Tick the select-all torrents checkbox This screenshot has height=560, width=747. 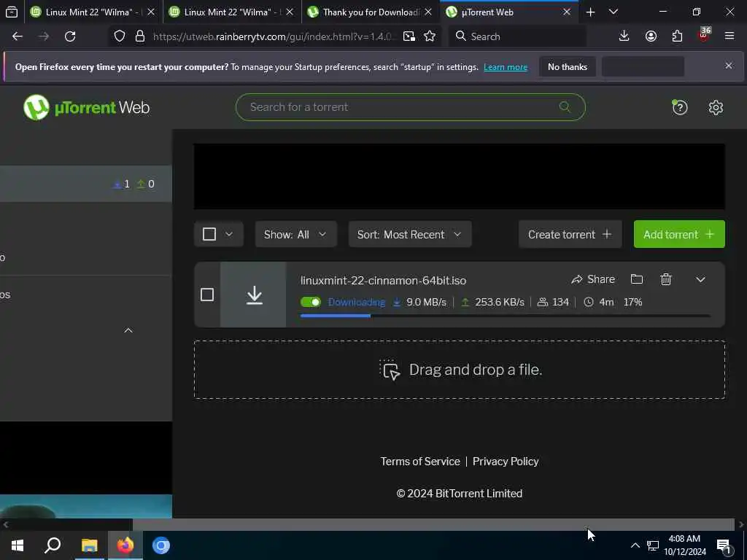pos(209,234)
